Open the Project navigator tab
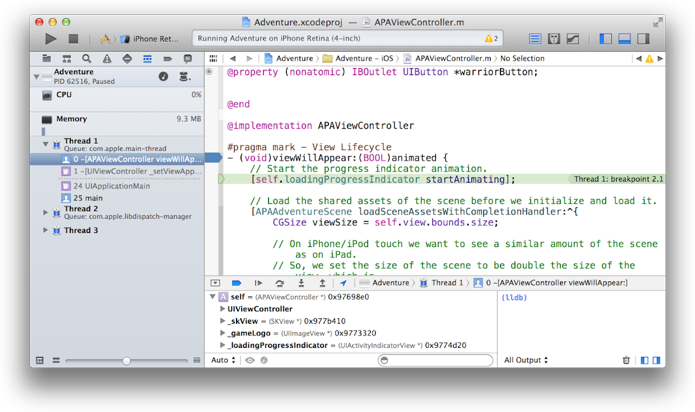The image size is (695, 412). coord(46,58)
